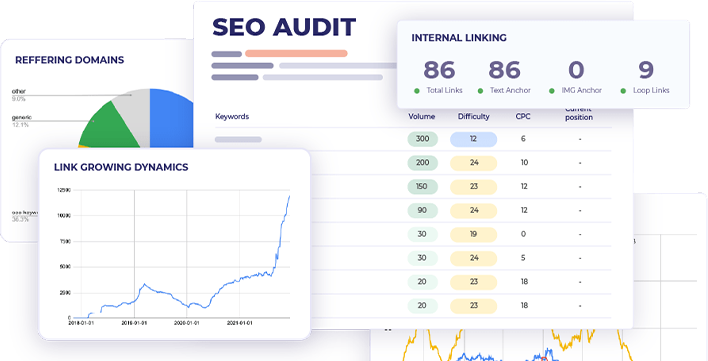Click the Keywords column header
This screenshot has height=361, width=708.
[x=232, y=116]
